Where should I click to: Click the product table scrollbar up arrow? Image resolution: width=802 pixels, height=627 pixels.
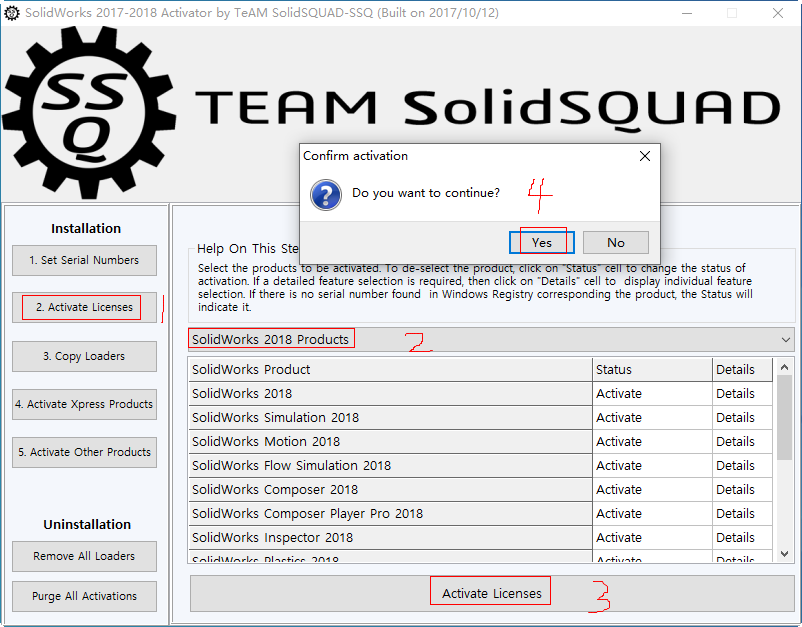[784, 367]
